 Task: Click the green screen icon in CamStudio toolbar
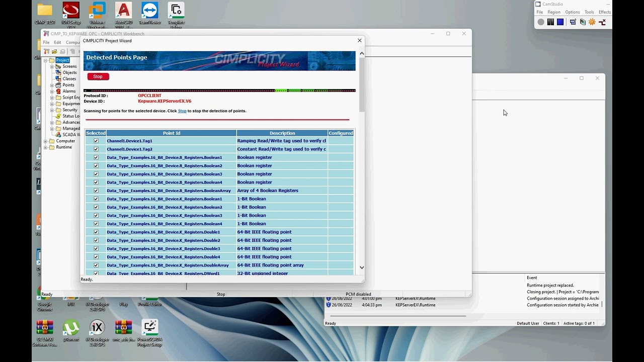[x=583, y=22]
